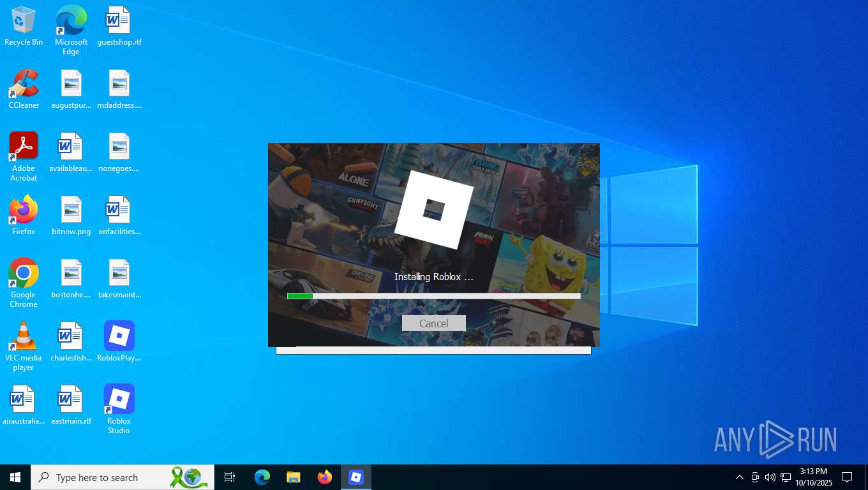
Task: Open the Windows Start menu
Action: click(15, 477)
